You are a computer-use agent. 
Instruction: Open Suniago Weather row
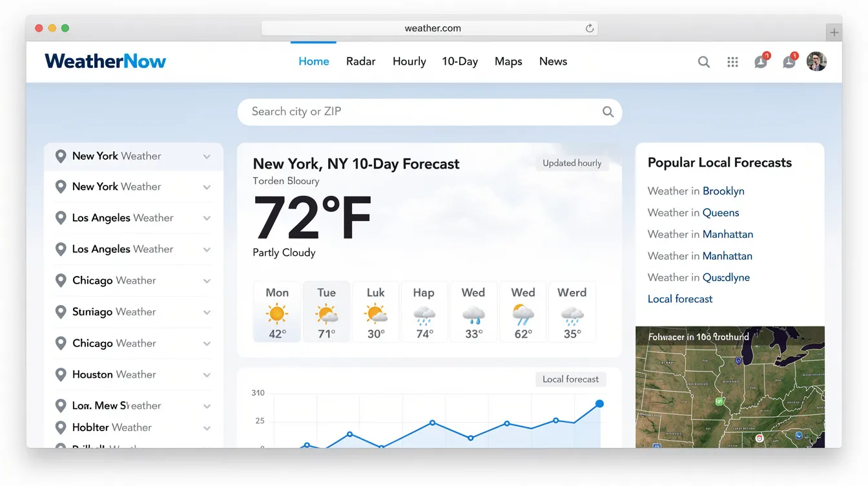pyautogui.click(x=134, y=312)
